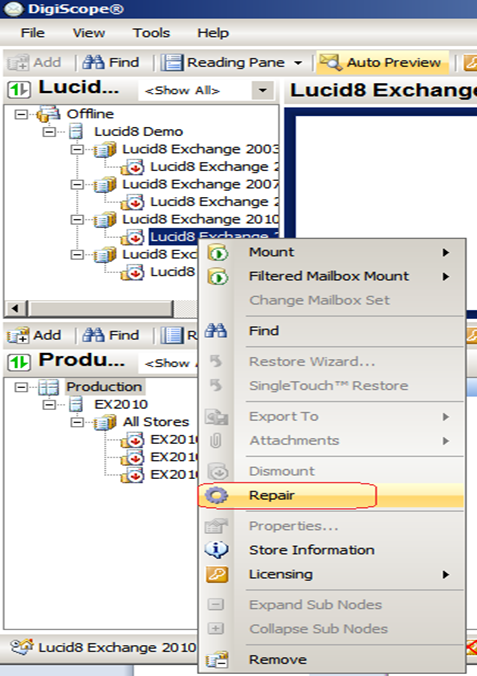477x676 pixels.
Task: Collapse the Offline tree node
Action: (21, 114)
